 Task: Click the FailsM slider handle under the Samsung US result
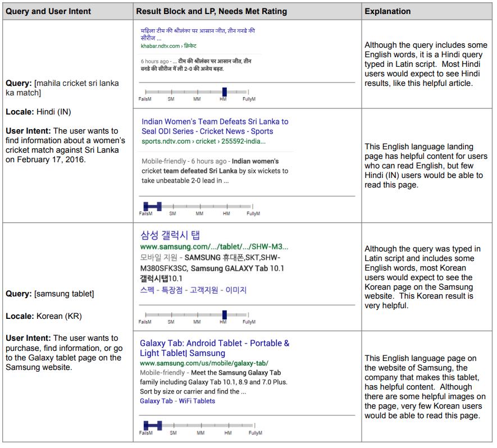pos(152,425)
